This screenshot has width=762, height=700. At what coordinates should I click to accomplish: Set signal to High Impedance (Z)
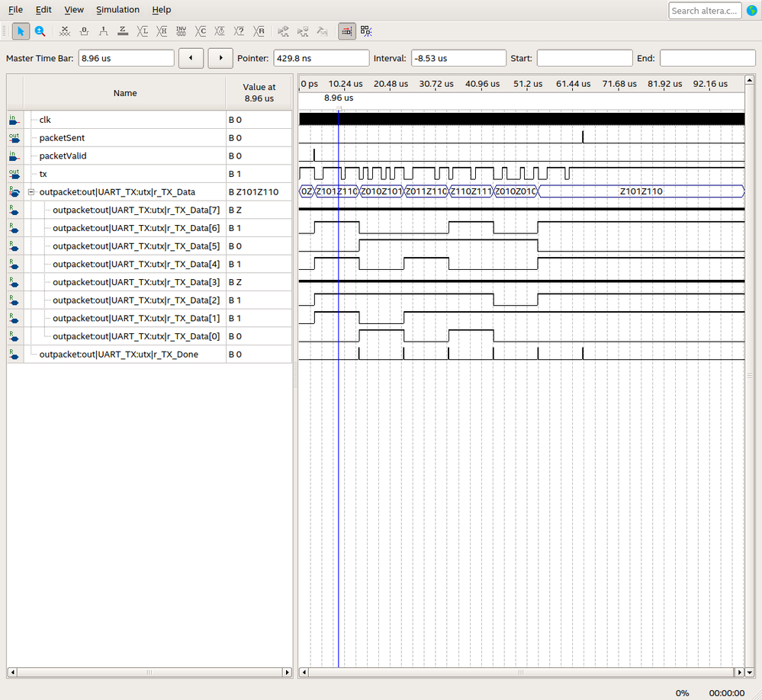coord(123,31)
